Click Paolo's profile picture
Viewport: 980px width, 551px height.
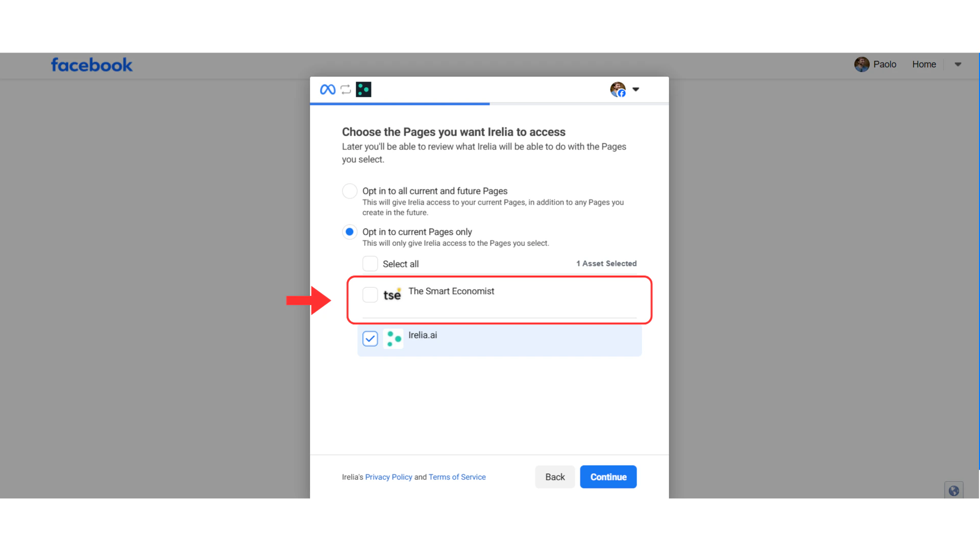click(x=862, y=64)
